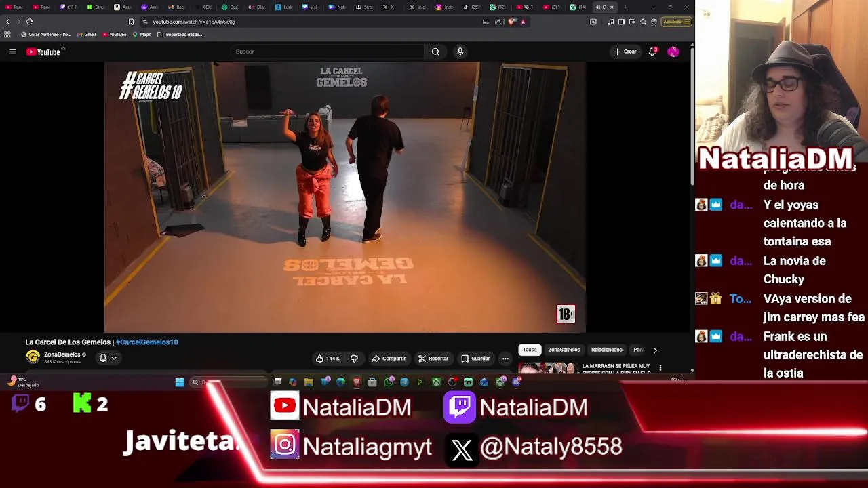This screenshot has height=488, width=868.
Task: Click the page vertical scrollbar
Action: click(692, 115)
